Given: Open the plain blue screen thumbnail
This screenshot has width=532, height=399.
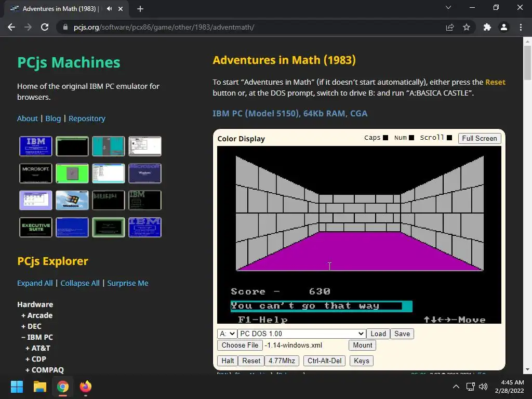Looking at the screenshot, I should 72,228.
